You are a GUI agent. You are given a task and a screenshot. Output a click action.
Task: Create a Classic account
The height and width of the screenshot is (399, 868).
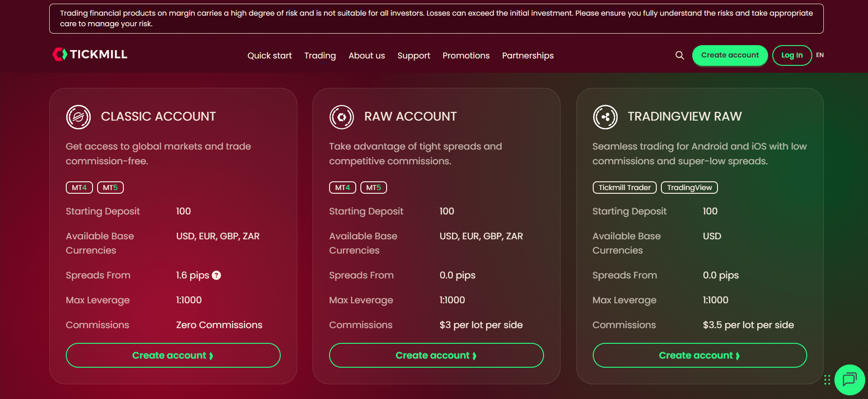click(x=173, y=355)
